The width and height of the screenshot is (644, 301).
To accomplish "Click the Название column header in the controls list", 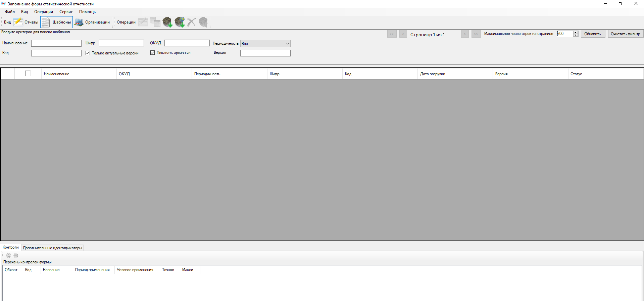I will click(x=57, y=270).
